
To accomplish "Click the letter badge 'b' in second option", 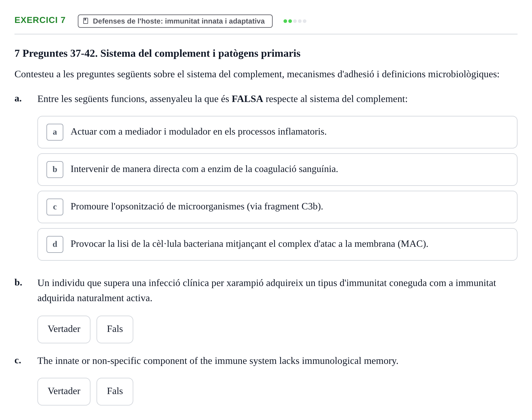I will (x=55, y=170).
